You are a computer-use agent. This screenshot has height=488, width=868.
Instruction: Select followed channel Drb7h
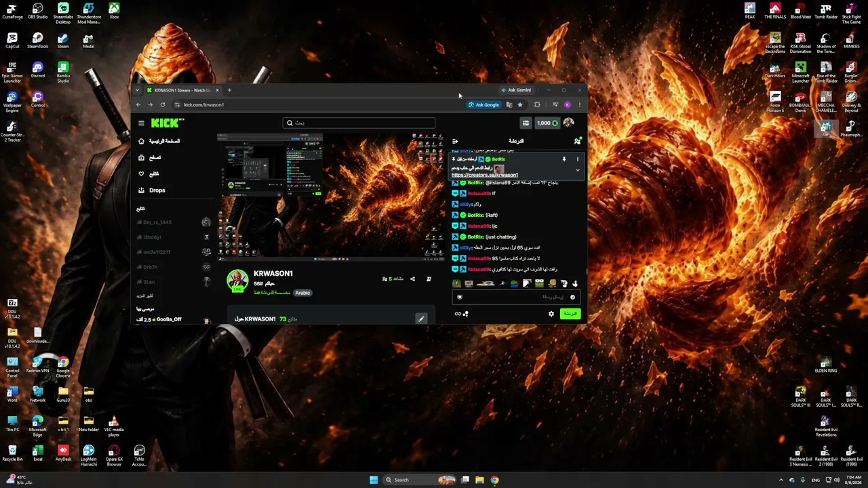(x=174, y=267)
